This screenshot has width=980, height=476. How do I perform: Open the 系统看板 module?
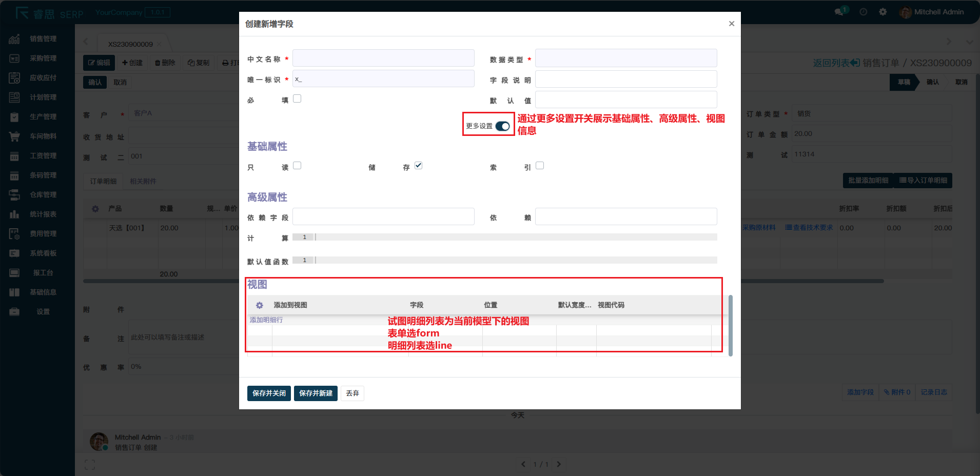[x=43, y=253]
